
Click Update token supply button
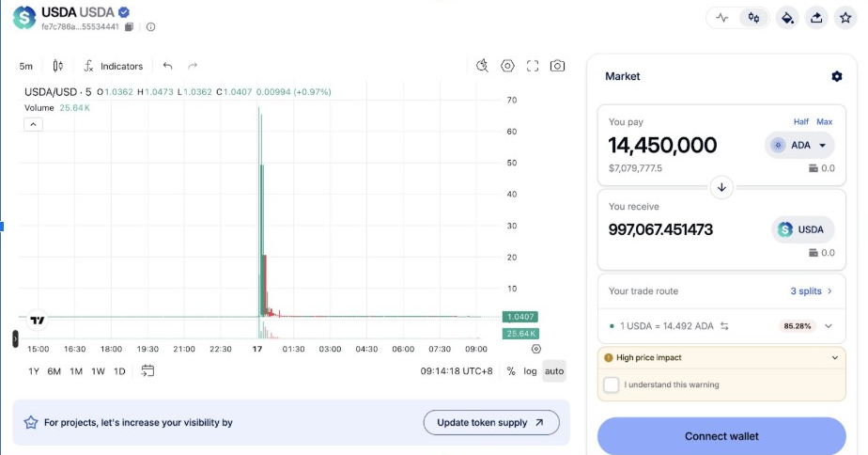click(x=490, y=423)
